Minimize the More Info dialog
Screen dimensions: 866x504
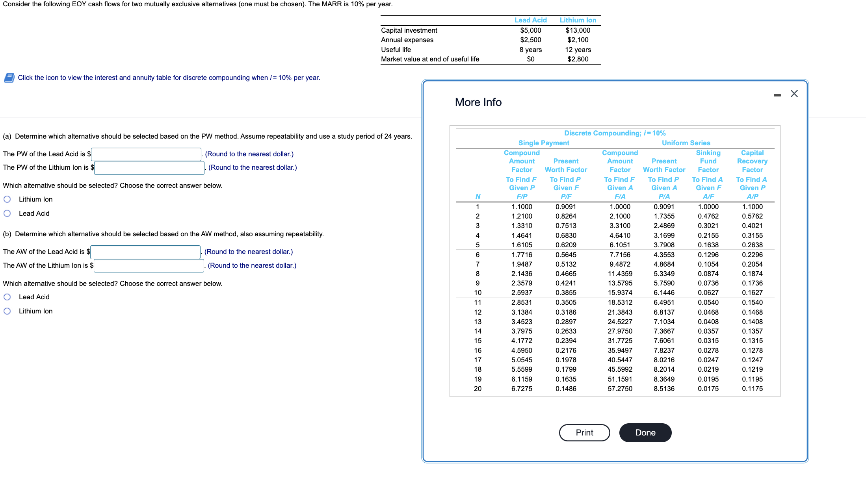pos(777,95)
